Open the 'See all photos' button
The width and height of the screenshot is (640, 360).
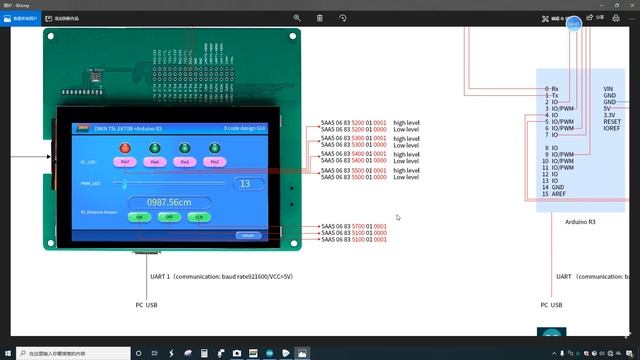coord(20,18)
